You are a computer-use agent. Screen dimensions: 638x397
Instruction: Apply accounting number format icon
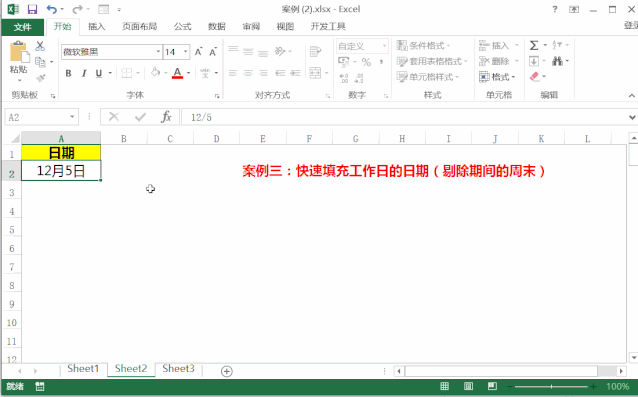[344, 62]
